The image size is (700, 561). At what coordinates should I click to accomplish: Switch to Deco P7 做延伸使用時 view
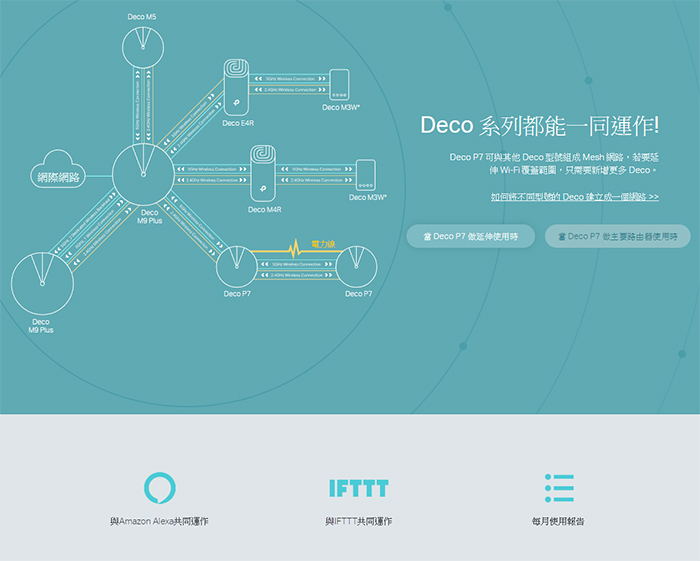470,236
